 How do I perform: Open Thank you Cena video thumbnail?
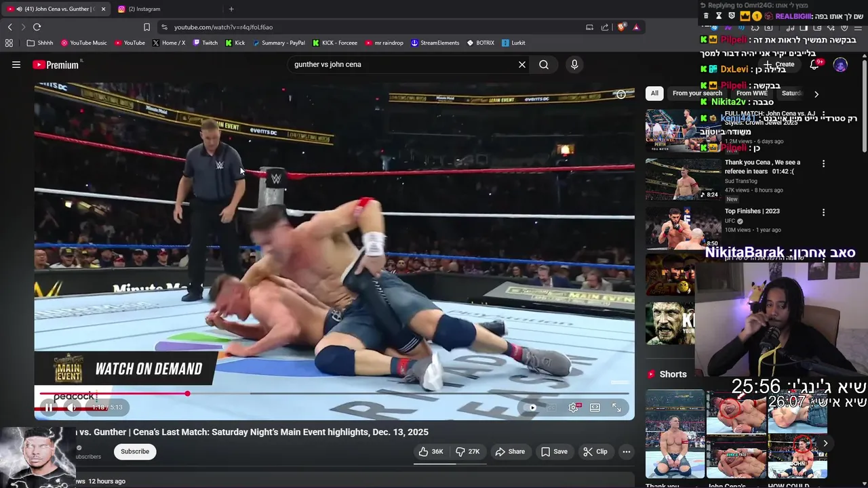683,179
